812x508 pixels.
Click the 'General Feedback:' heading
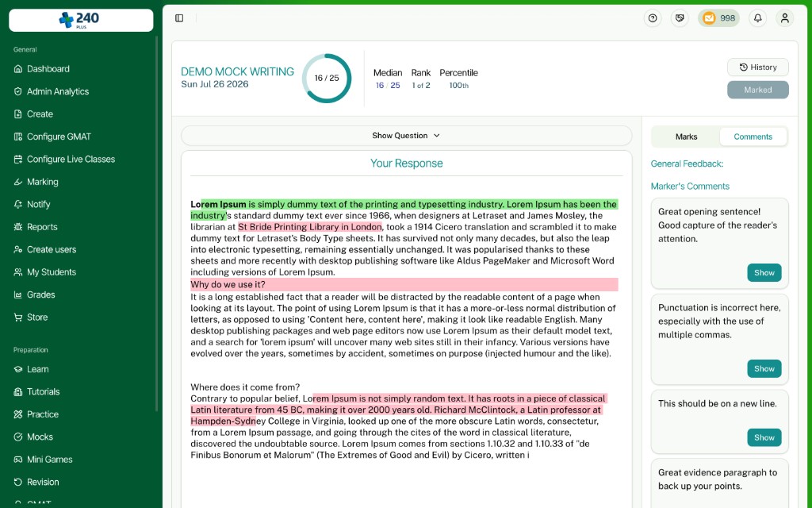click(687, 164)
